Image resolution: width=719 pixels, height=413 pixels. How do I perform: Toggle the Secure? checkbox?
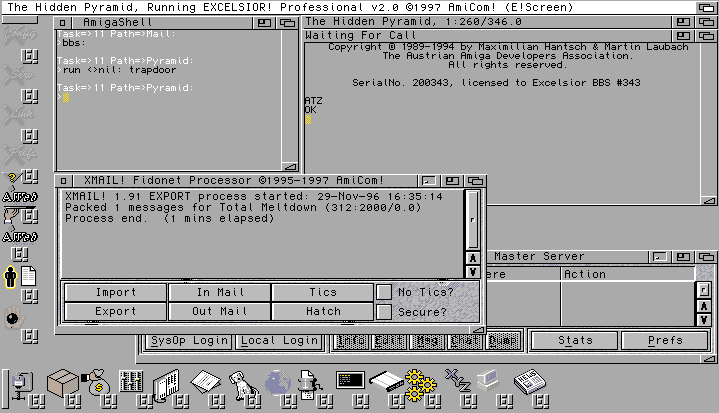click(x=385, y=311)
